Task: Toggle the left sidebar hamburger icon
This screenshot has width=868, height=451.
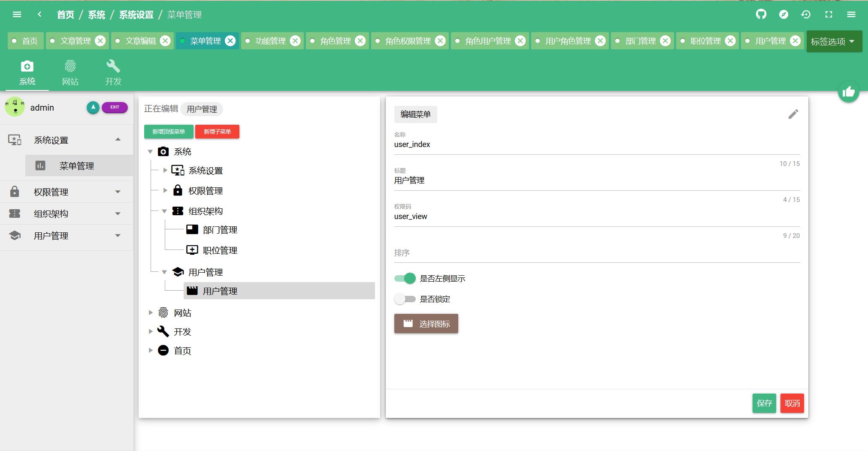Action: click(17, 15)
